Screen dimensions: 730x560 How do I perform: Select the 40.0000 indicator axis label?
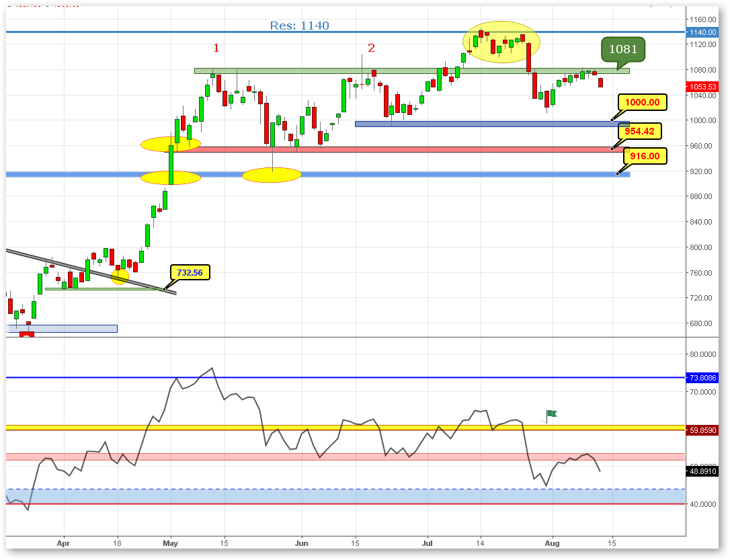703,504
